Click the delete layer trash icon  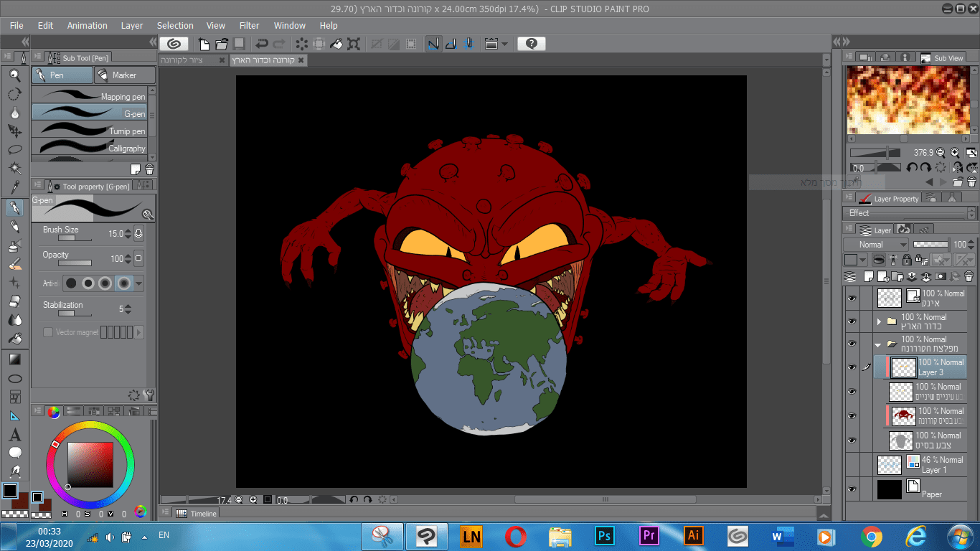click(969, 276)
